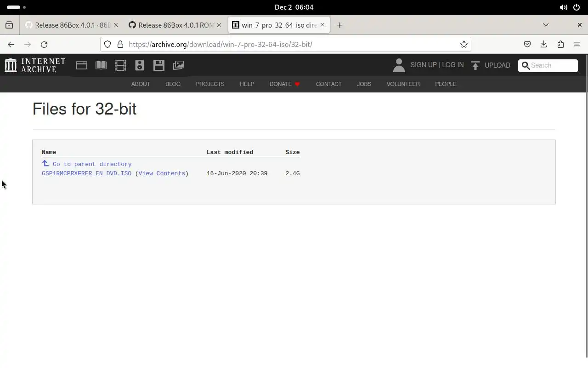Screen dimensions: 588x368
Task: Open the Pocket save icon
Action: coord(527,44)
